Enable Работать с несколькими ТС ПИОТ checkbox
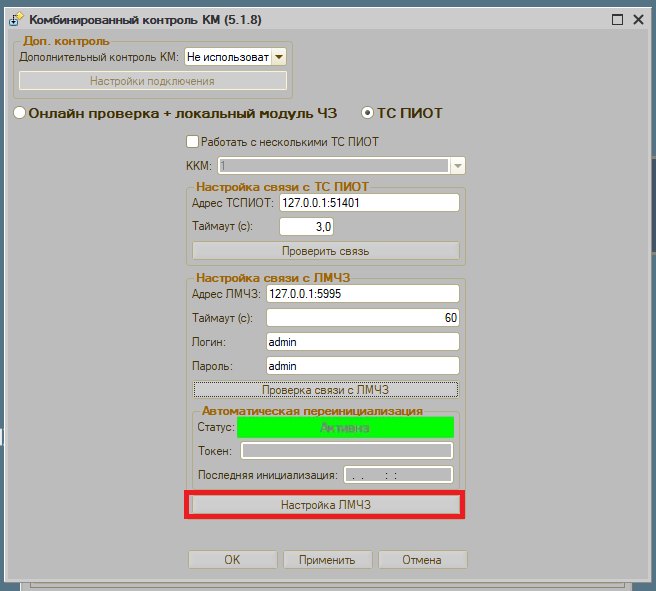The height and width of the screenshot is (591, 656). click(192, 141)
